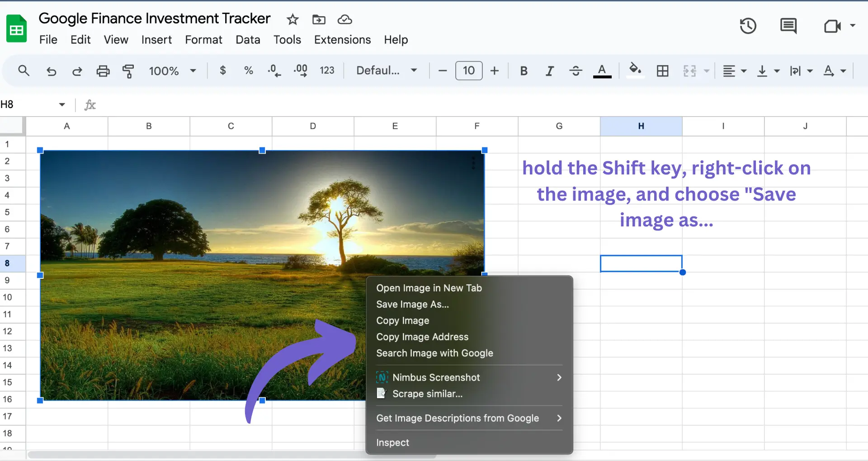This screenshot has width=868, height=461.
Task: Open the image three-dot options menu
Action: [x=473, y=163]
